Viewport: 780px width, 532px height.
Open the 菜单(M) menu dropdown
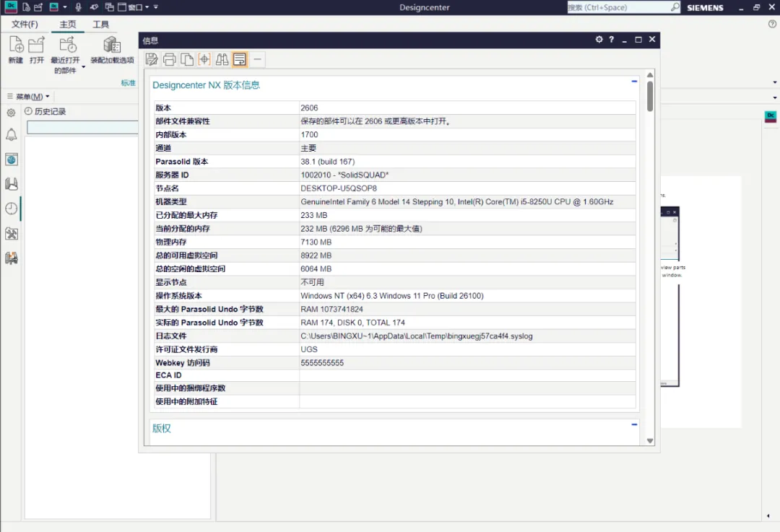coord(28,97)
